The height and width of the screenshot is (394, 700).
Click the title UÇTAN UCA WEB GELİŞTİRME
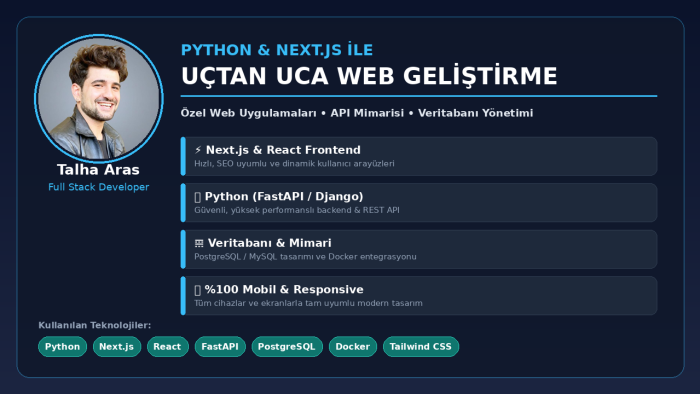(x=369, y=76)
